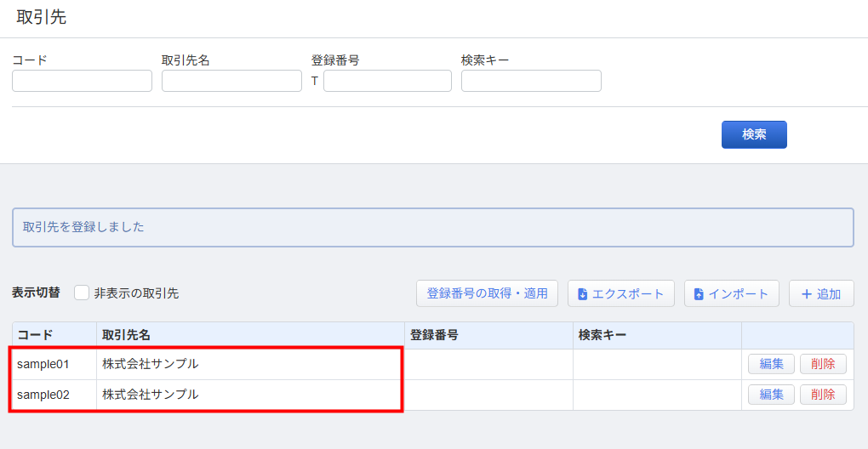Click the 取引先を登録しました notification banner

(x=432, y=227)
